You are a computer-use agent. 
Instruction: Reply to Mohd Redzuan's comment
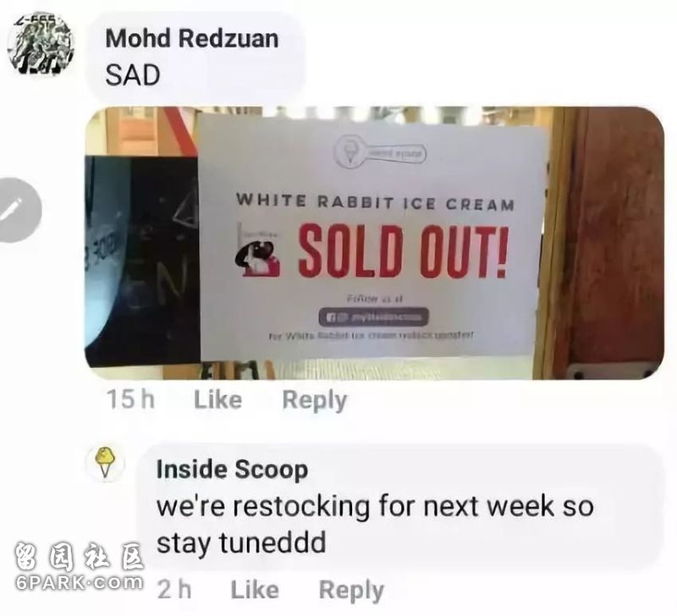[x=314, y=400]
